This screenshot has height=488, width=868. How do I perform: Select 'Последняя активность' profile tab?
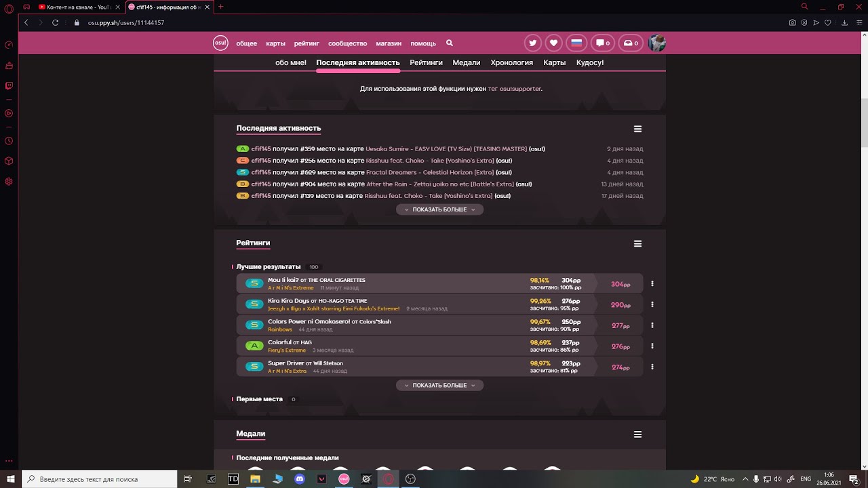point(358,62)
